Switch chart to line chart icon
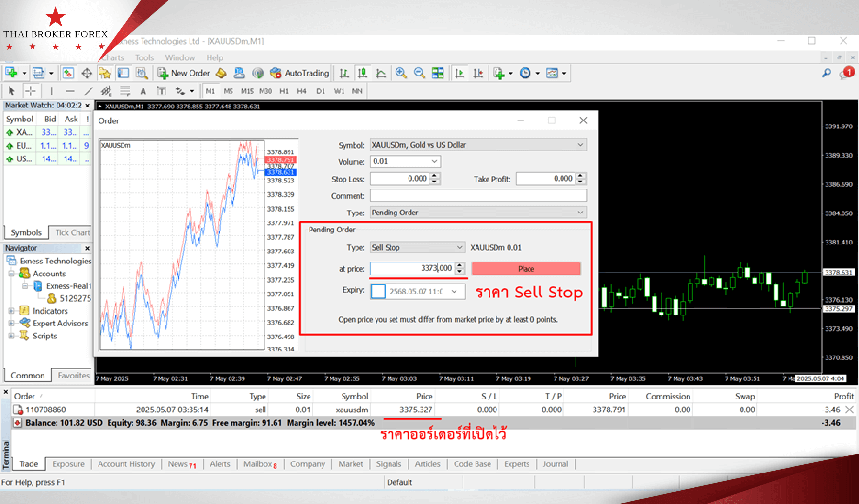The height and width of the screenshot is (504, 859). pos(381,73)
